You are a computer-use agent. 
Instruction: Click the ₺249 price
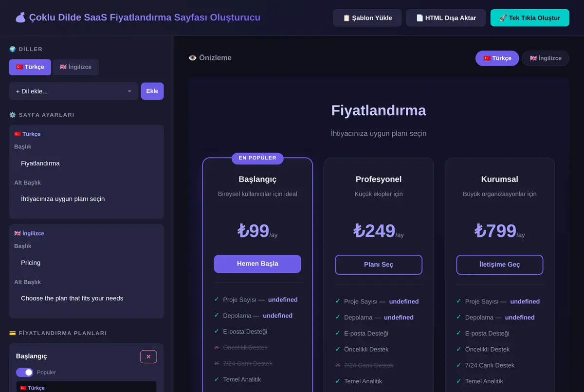(374, 231)
